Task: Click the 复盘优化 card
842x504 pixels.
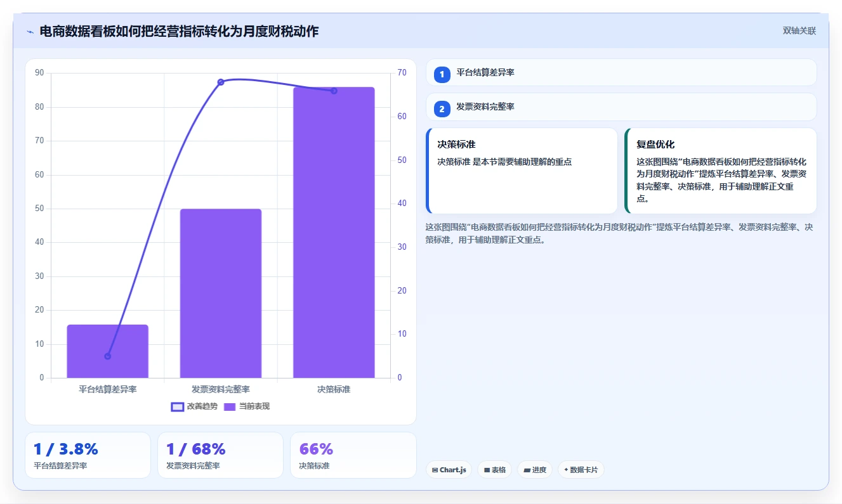Action: pos(721,171)
